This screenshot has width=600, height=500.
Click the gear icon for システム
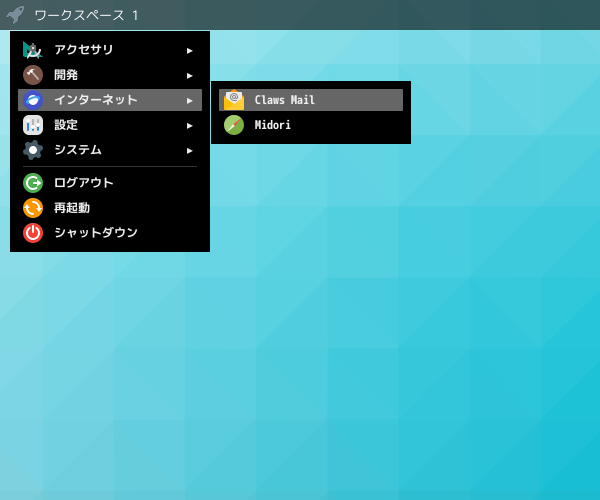tap(33, 150)
